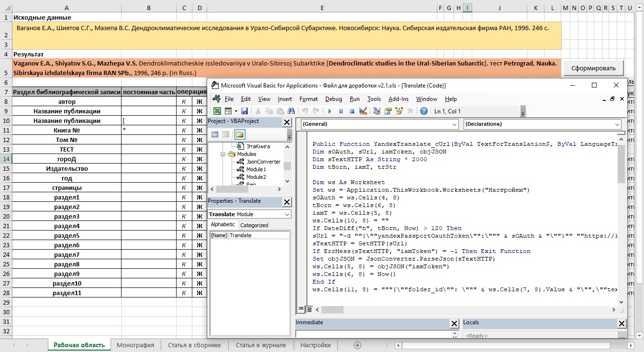The height and width of the screenshot is (352, 644).
Task: Click the Find binoculars icon
Action: click(x=291, y=111)
